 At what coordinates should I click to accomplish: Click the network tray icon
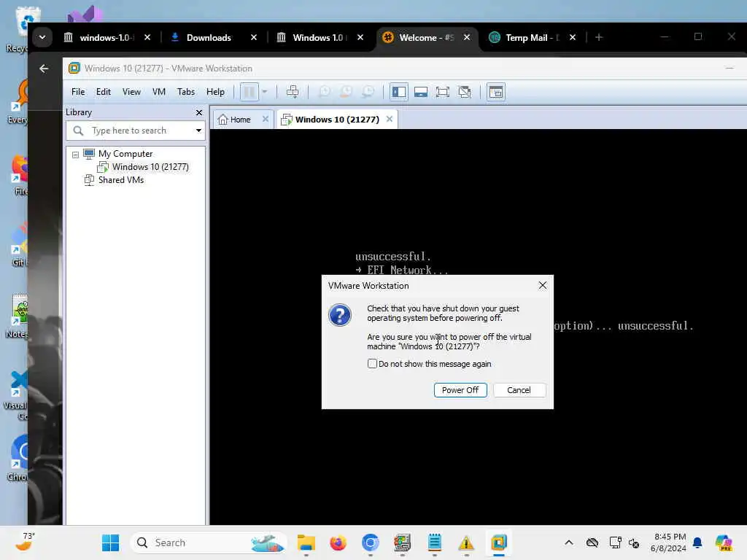615,542
